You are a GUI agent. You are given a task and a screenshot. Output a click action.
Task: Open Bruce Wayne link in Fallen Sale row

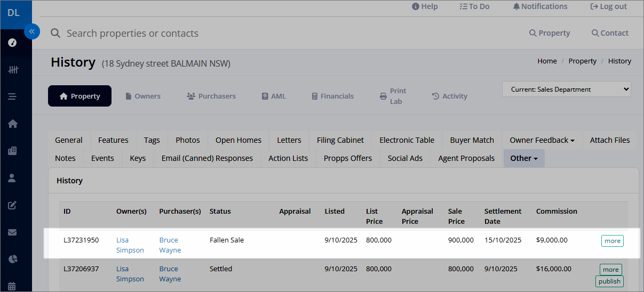tap(170, 245)
